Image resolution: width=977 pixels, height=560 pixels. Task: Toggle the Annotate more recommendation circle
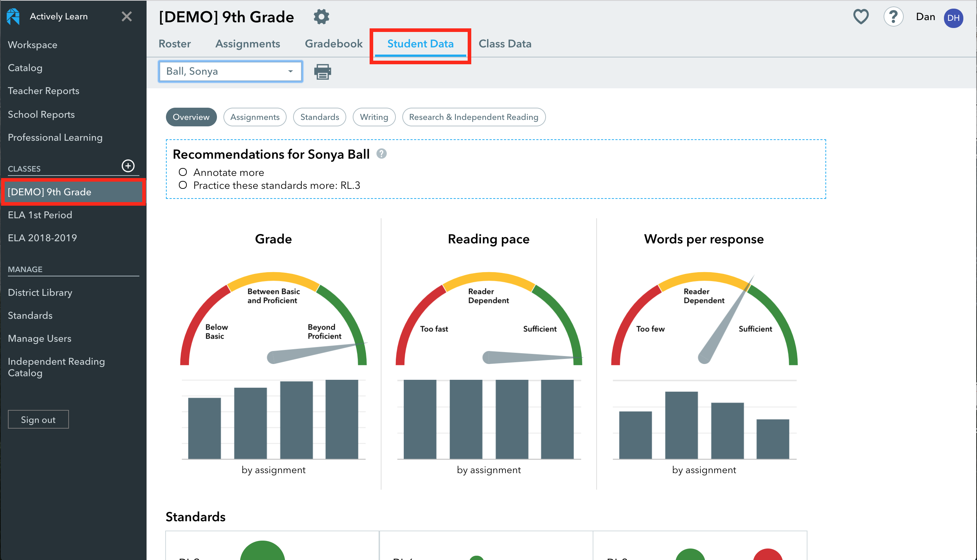click(x=183, y=172)
